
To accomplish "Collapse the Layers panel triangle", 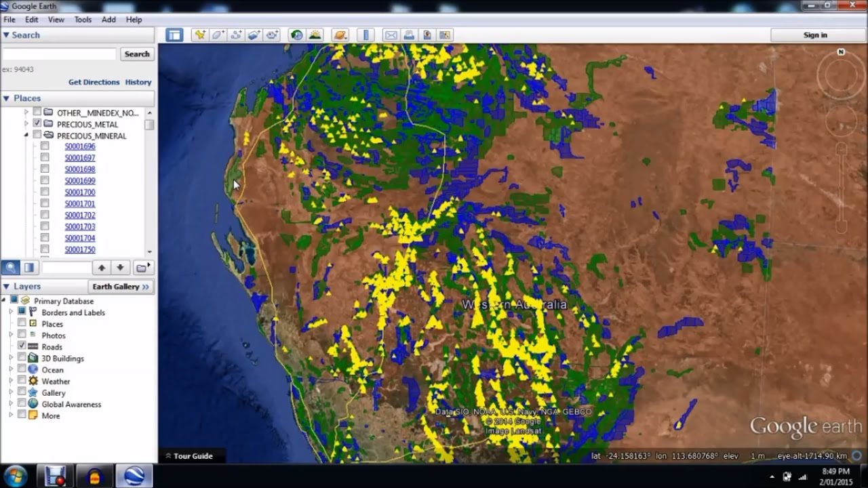I will [x=6, y=287].
